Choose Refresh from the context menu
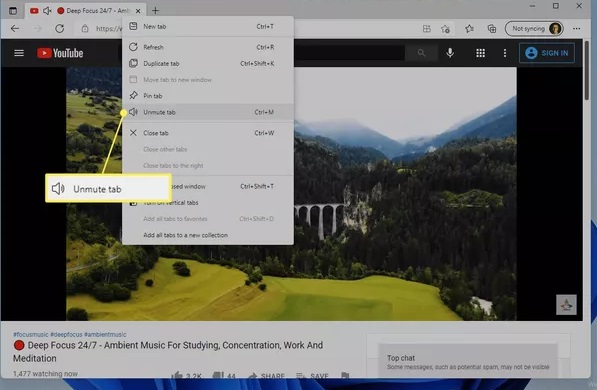The width and height of the screenshot is (597, 390). tap(208, 47)
